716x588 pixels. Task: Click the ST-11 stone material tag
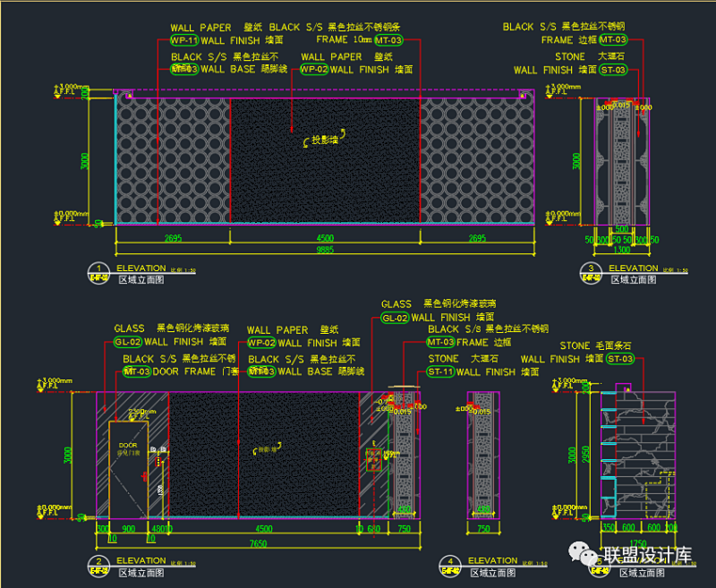click(x=440, y=371)
